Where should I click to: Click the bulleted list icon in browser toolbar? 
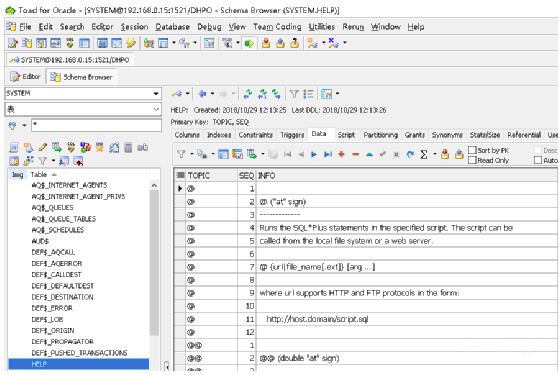pyautogui.click(x=308, y=94)
